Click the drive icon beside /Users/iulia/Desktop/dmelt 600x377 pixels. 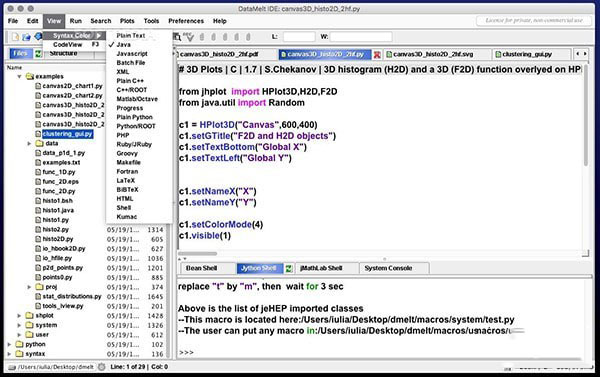click(x=12, y=367)
